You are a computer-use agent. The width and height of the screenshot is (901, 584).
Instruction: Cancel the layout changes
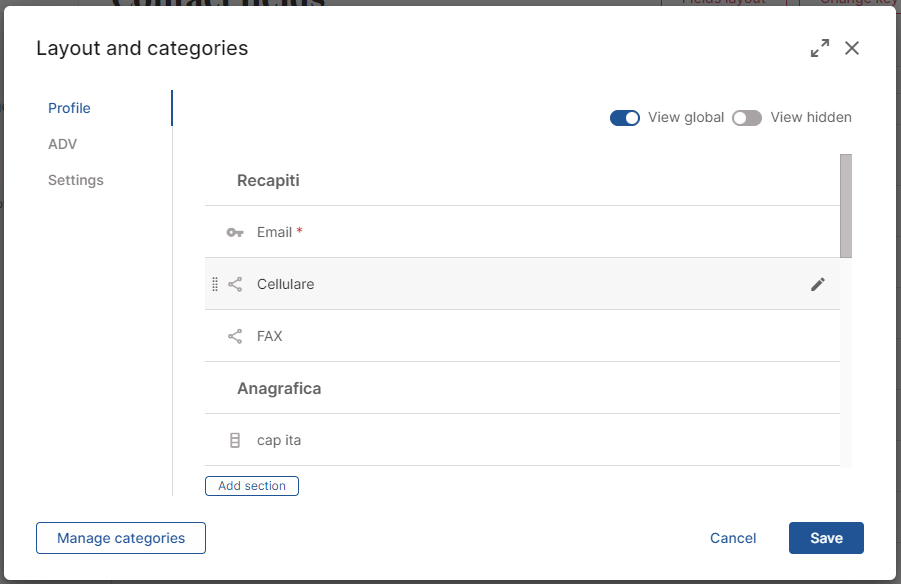pos(733,538)
